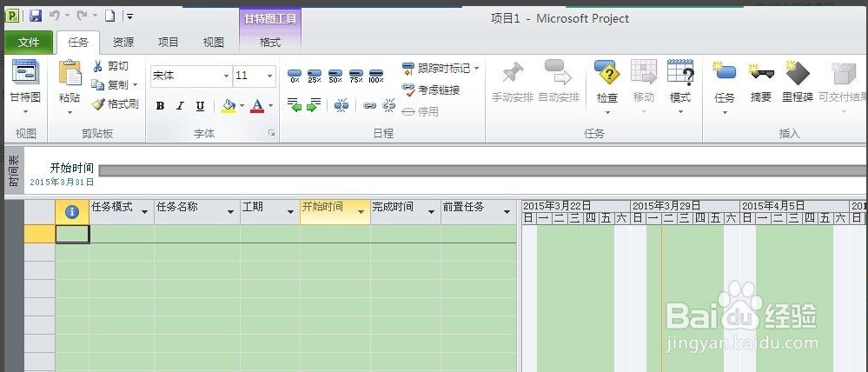This screenshot has height=372, width=868.
Task: Toggle Underline formatting
Action: coord(200,106)
